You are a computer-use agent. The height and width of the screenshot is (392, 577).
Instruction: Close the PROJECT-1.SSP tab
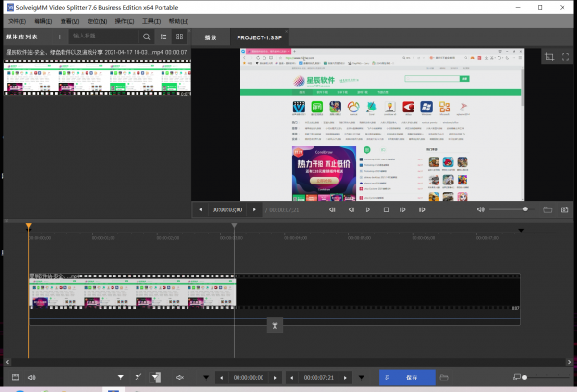click(x=286, y=32)
